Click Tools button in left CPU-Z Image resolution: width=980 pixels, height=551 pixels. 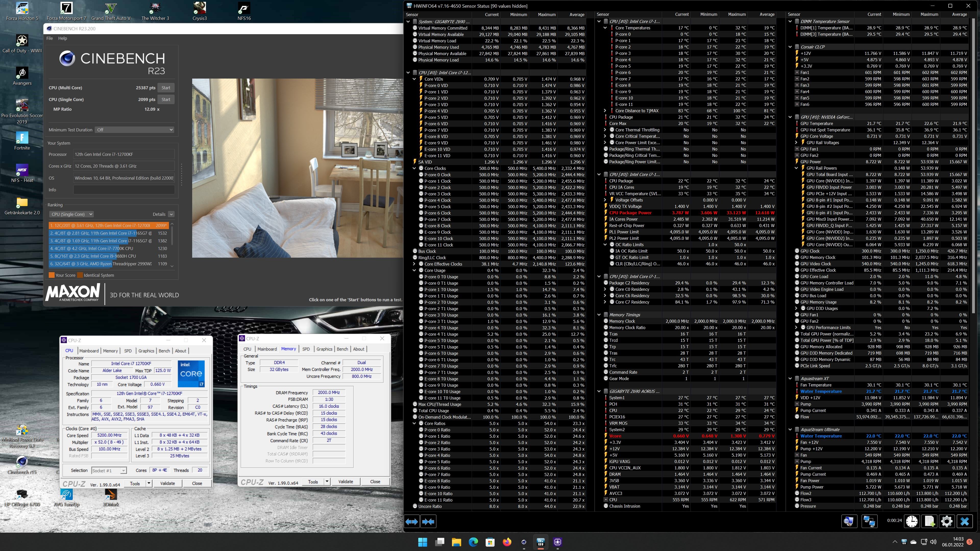point(135,483)
